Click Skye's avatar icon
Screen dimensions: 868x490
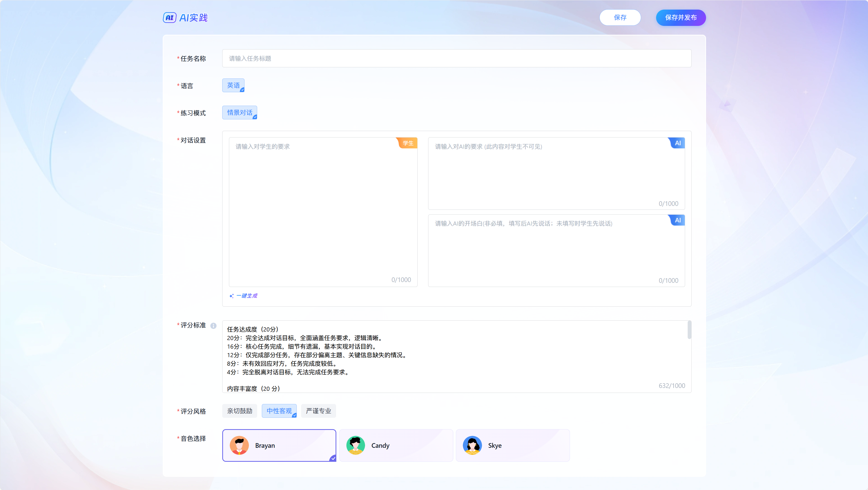pos(472,445)
